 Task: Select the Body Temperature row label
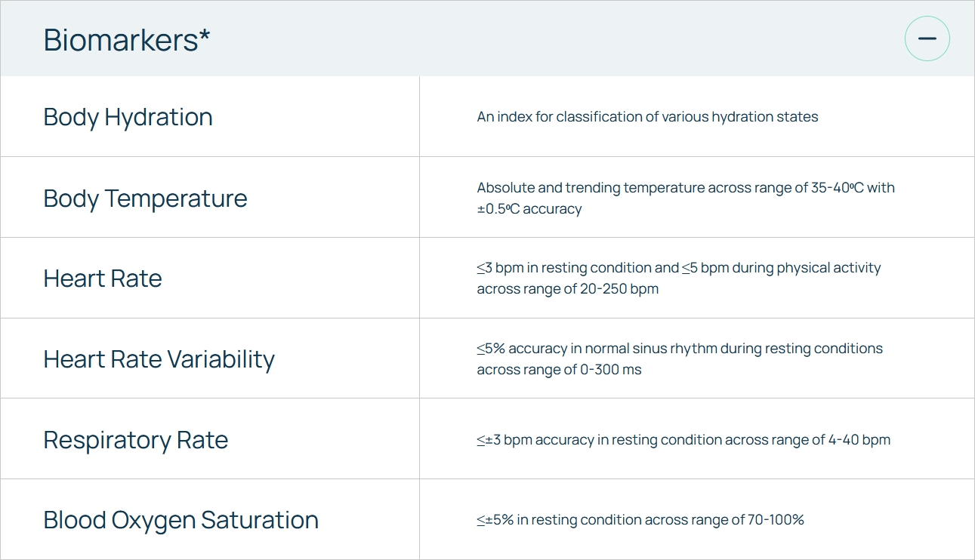(x=145, y=198)
